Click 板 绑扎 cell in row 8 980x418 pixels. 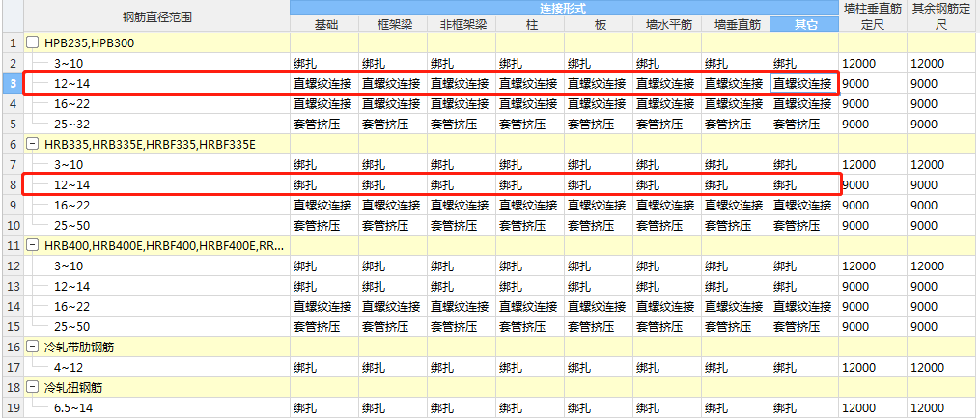599,185
